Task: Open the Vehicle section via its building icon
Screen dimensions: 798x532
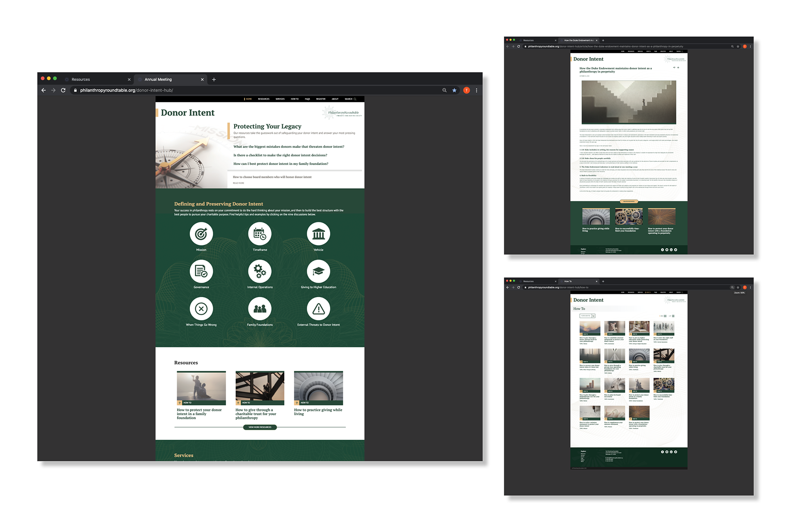Action: 318,234
